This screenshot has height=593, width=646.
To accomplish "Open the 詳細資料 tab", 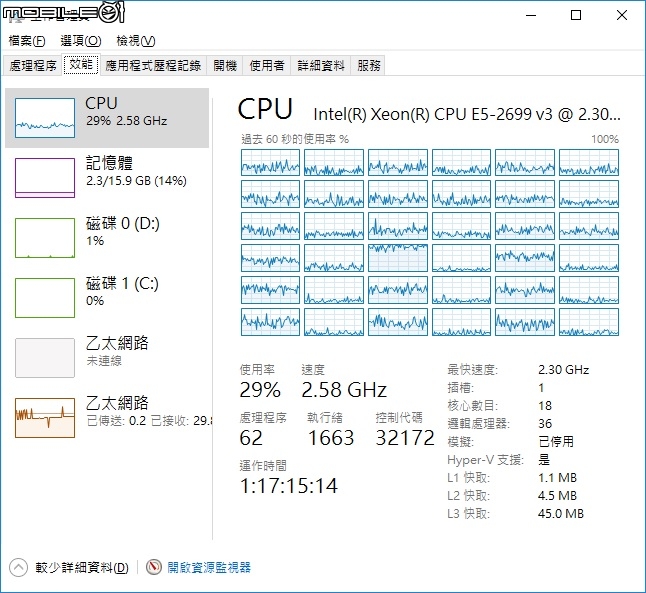I will pyautogui.click(x=321, y=66).
